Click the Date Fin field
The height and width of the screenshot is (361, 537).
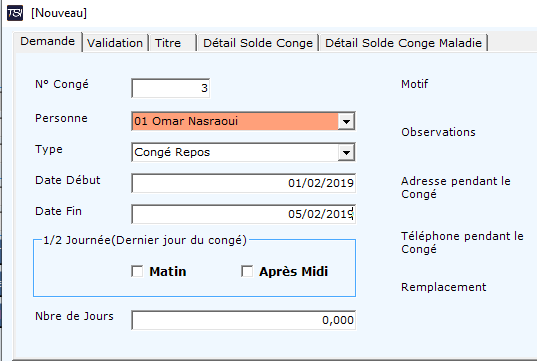point(243,214)
